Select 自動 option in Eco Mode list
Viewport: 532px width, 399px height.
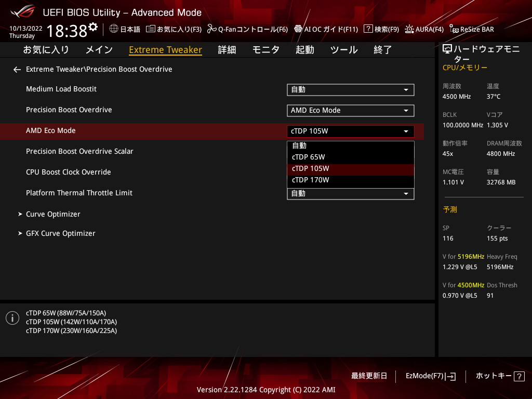point(351,145)
